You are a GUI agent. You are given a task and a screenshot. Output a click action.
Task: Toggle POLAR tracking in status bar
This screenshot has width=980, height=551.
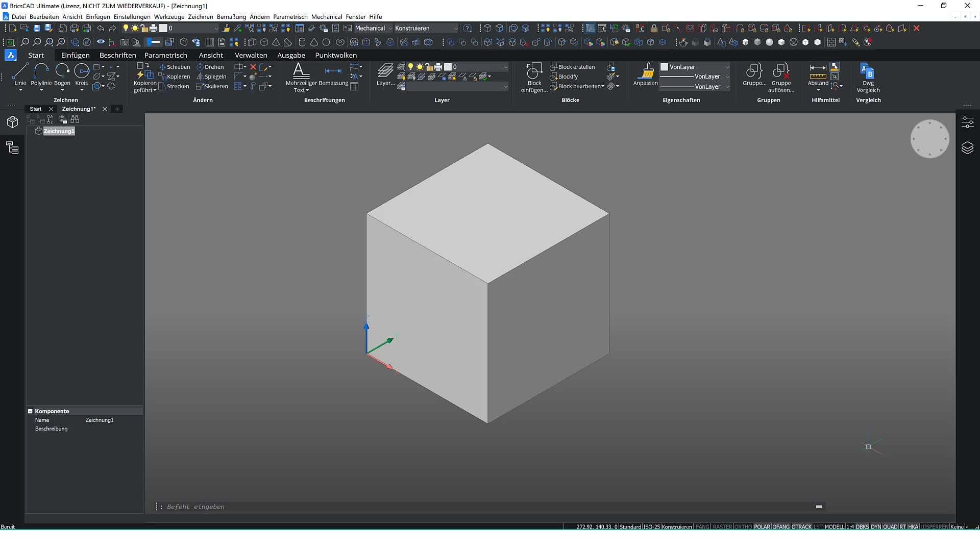(762, 527)
